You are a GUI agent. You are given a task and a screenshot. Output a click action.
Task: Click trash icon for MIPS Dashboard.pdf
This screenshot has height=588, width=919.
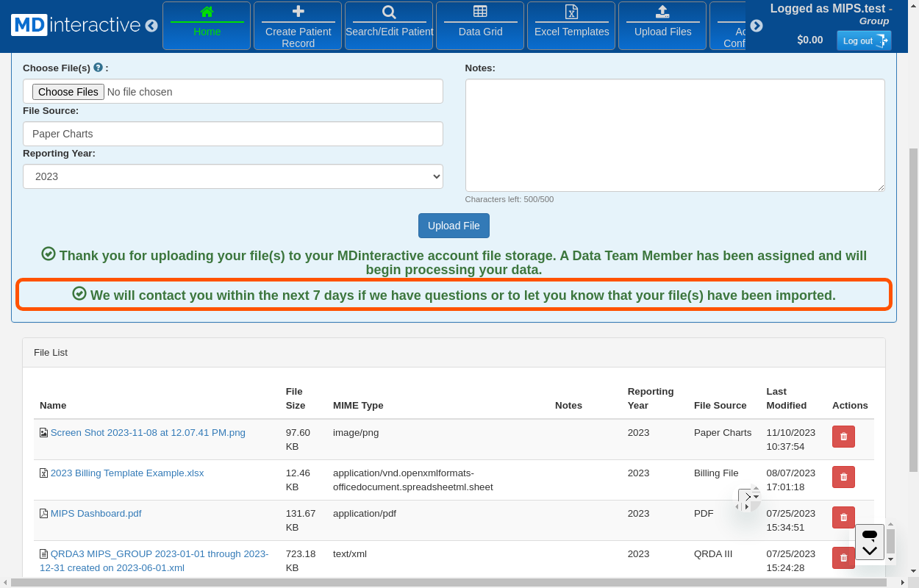pyautogui.click(x=843, y=517)
